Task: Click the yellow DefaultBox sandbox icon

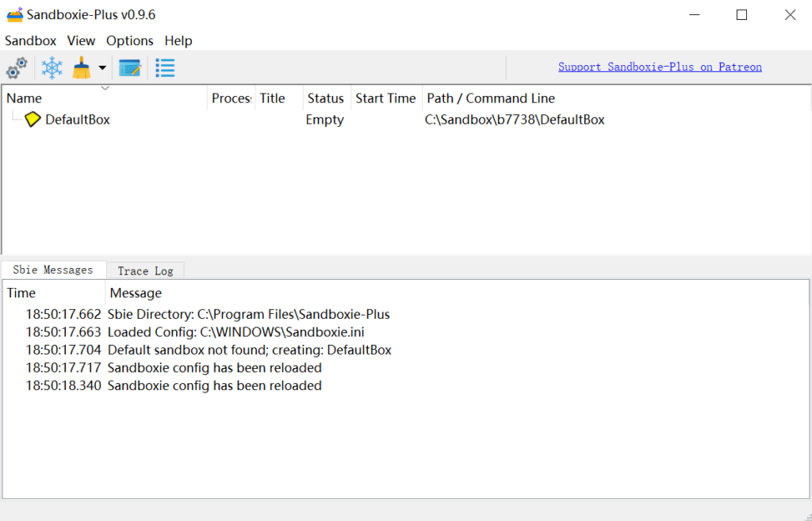Action: click(33, 120)
